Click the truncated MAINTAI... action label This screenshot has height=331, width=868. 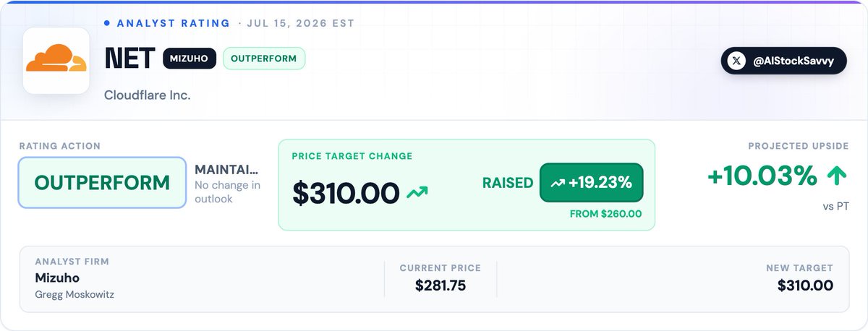point(226,170)
